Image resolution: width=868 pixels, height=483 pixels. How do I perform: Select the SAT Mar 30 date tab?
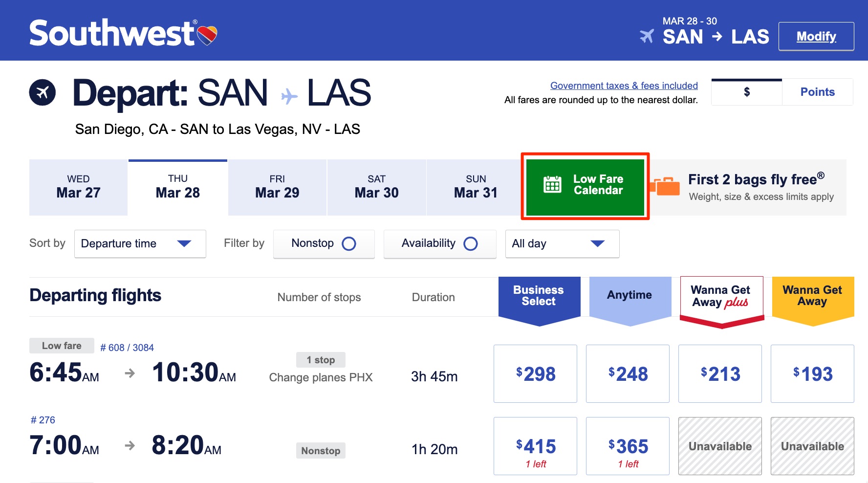pyautogui.click(x=376, y=187)
